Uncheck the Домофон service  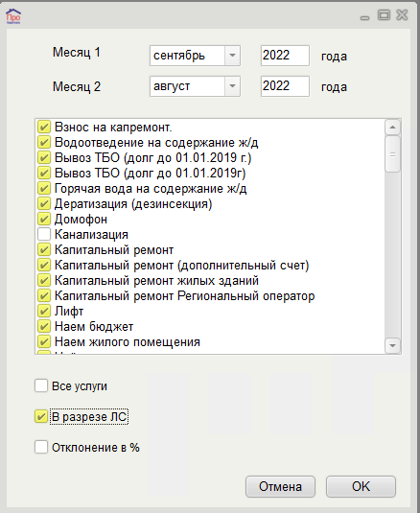tap(44, 219)
